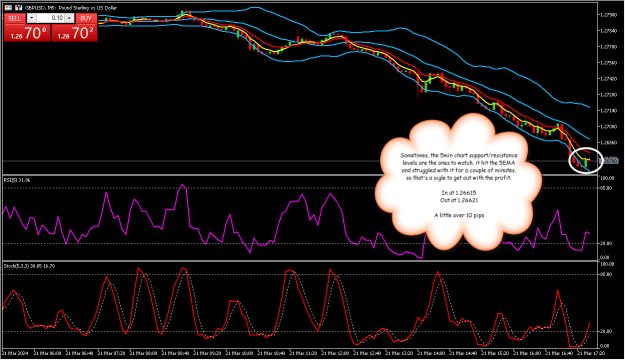The width and height of the screenshot is (625, 360).
Task: Click the 0.10 volume input field
Action: (x=51, y=18)
